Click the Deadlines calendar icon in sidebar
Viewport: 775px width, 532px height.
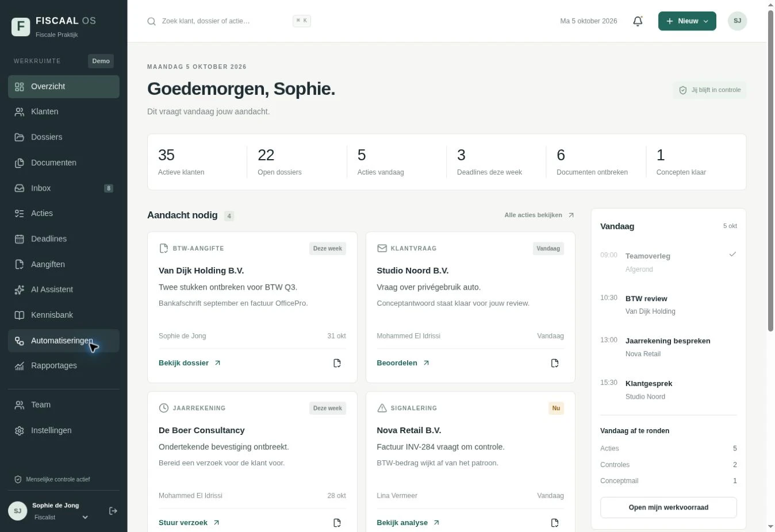click(x=20, y=239)
